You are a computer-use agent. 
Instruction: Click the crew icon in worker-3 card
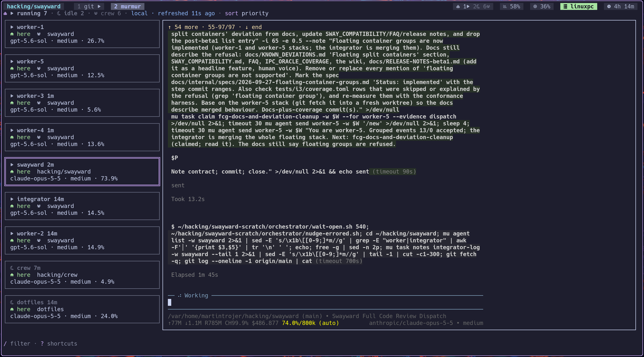(39, 103)
